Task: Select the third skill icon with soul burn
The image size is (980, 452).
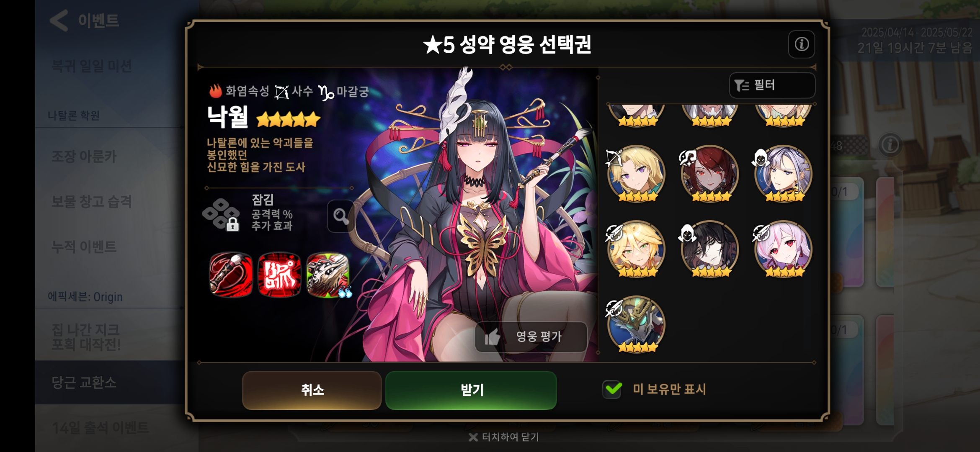Action: click(x=328, y=275)
